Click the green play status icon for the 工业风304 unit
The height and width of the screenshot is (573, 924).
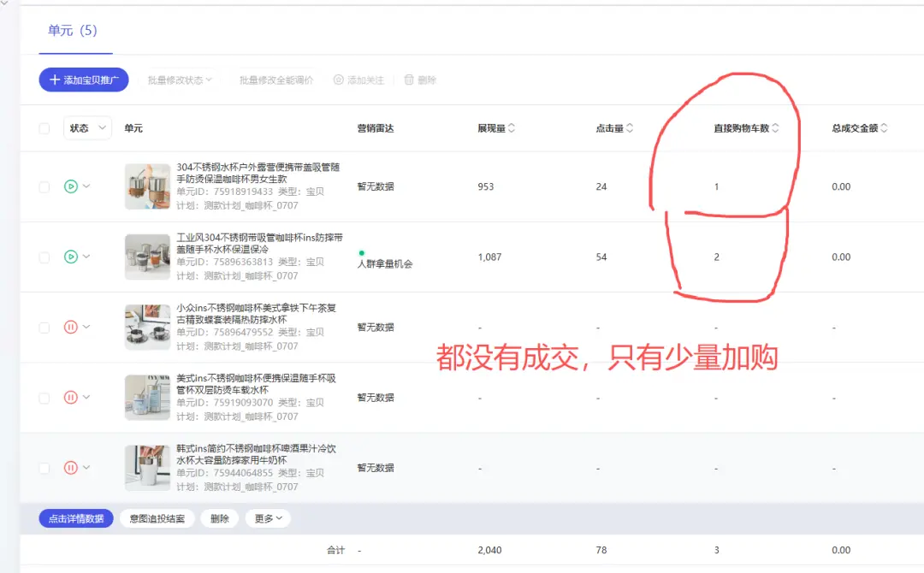[71, 257]
